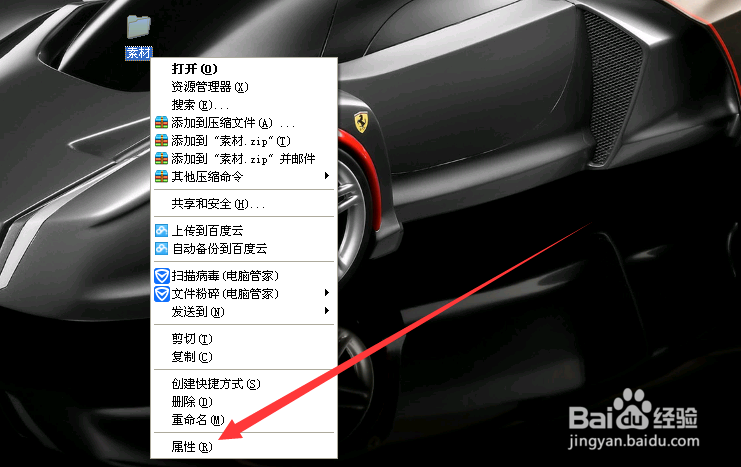This screenshot has height=467, width=741.
Task: Select 剪切(T) from context menu
Action: click(x=244, y=339)
